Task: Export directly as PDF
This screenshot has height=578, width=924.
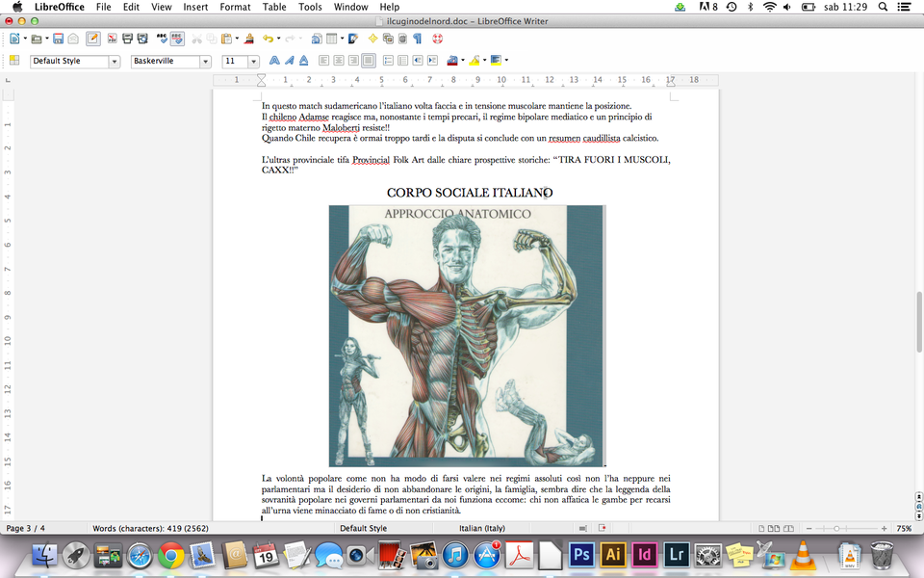Action: click(x=113, y=39)
